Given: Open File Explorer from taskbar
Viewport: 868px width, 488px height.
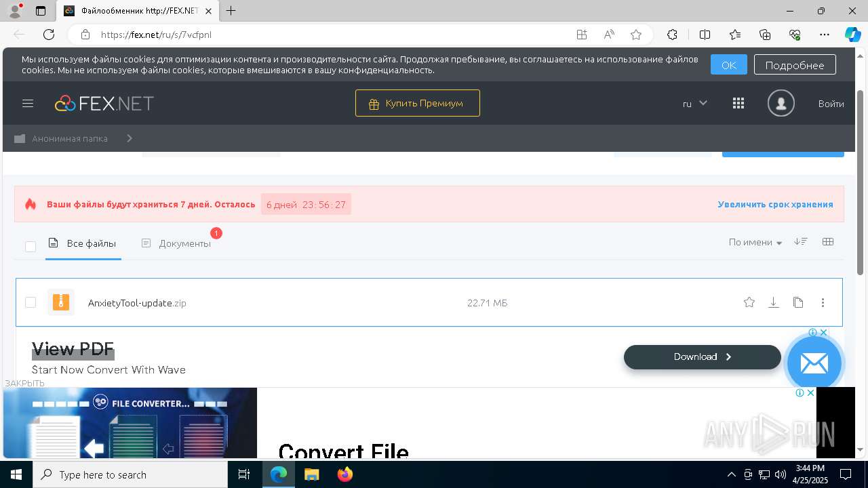Looking at the screenshot, I should tap(311, 474).
